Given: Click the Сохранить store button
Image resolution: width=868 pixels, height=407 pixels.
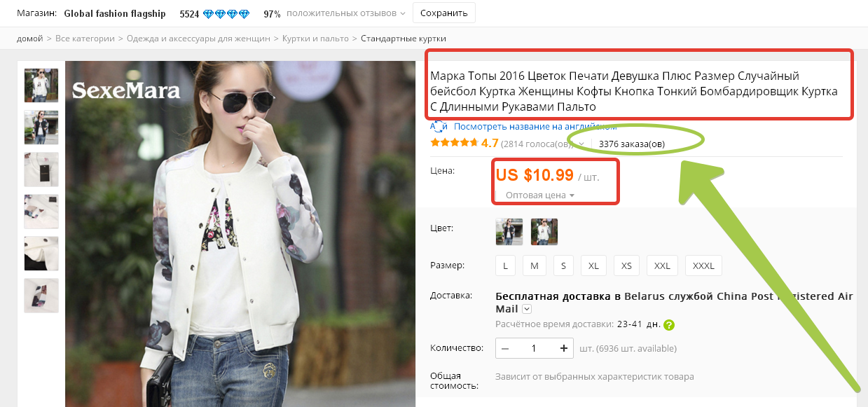Looking at the screenshot, I should click(x=443, y=13).
